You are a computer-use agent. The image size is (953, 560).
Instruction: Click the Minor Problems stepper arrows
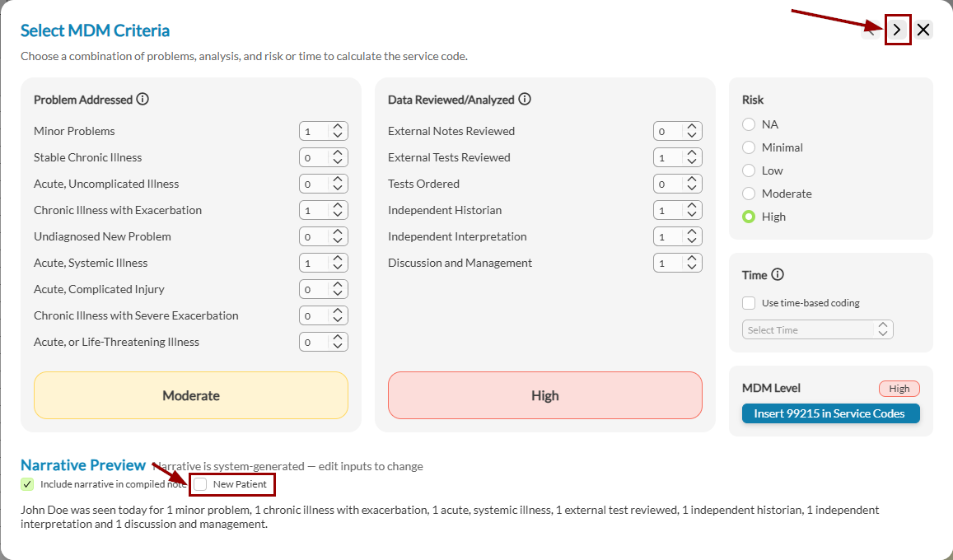(338, 131)
